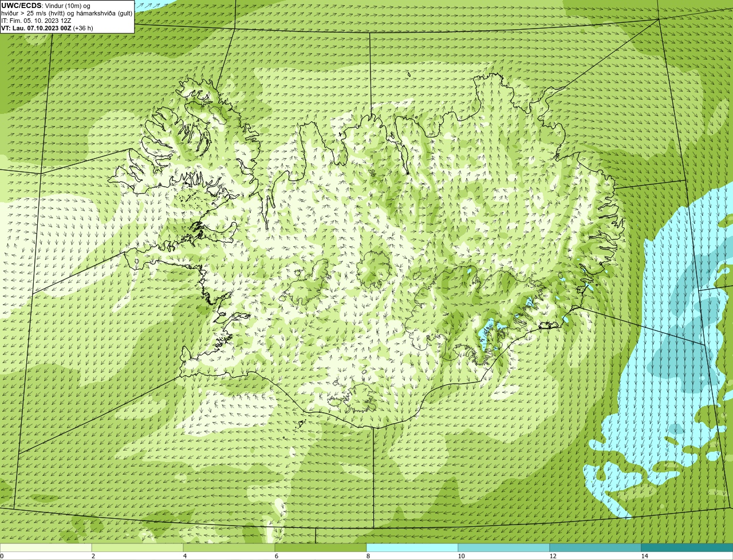The height and width of the screenshot is (560, 733).
Task: Click the legend scale label "8"
Action: (368, 556)
